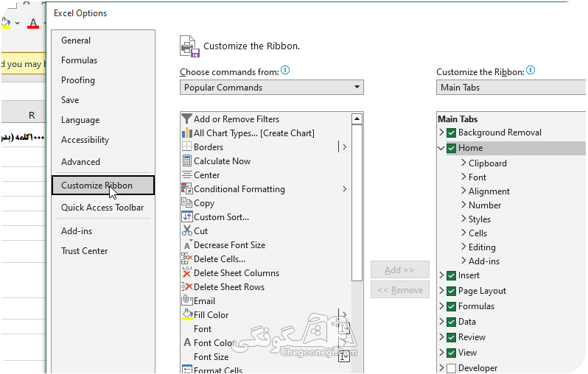Toggle the Page Layout checkbox
Screen dimensions: 588x374
click(x=452, y=292)
